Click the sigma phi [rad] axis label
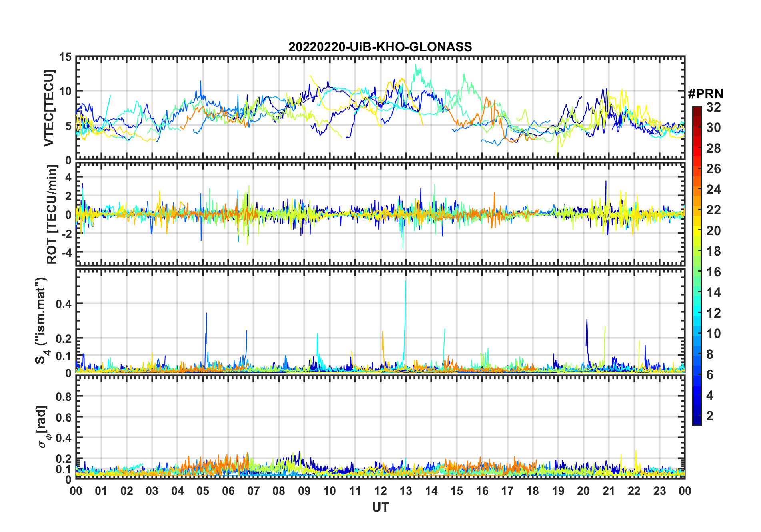 (x=44, y=426)
